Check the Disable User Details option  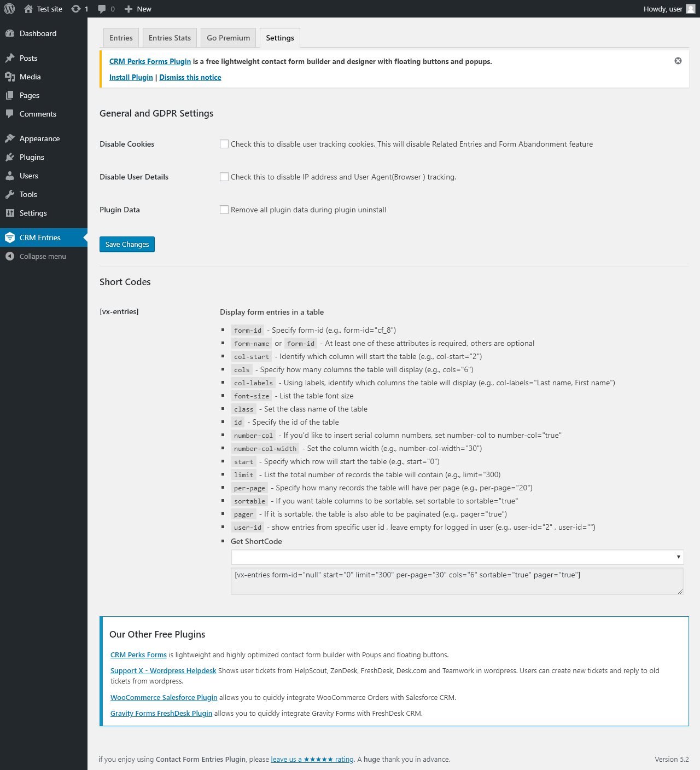pyautogui.click(x=224, y=177)
